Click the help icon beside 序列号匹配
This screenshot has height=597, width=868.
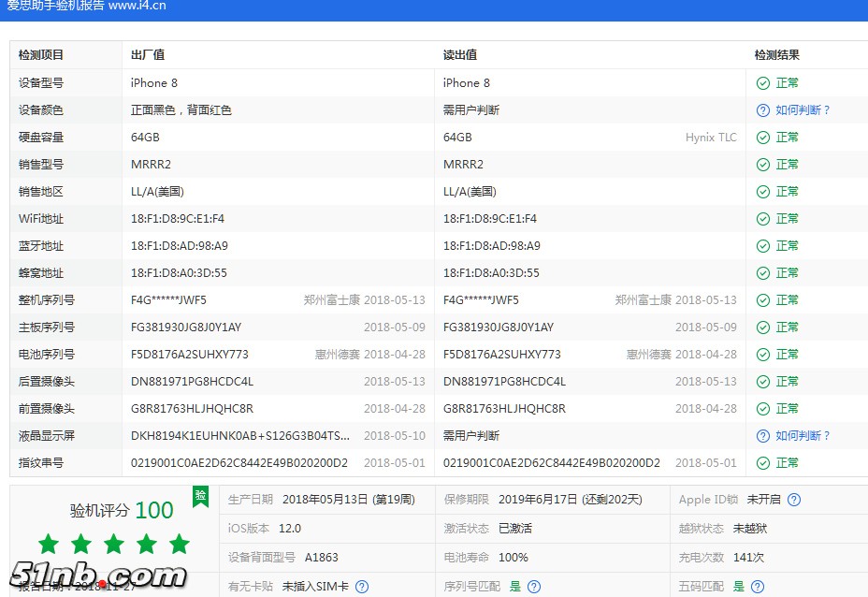tap(534, 588)
